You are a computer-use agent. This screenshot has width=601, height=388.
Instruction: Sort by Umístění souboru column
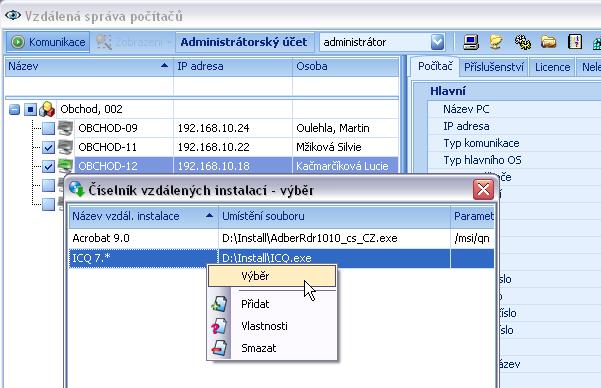click(x=334, y=216)
